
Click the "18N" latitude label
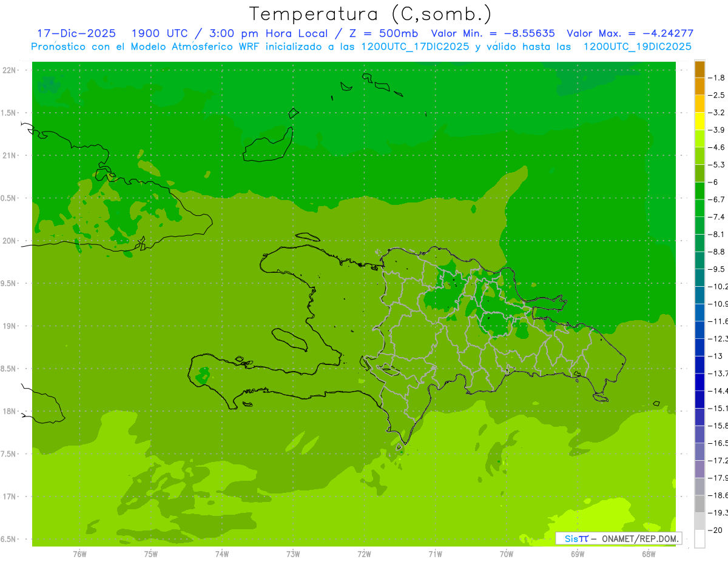[9, 411]
